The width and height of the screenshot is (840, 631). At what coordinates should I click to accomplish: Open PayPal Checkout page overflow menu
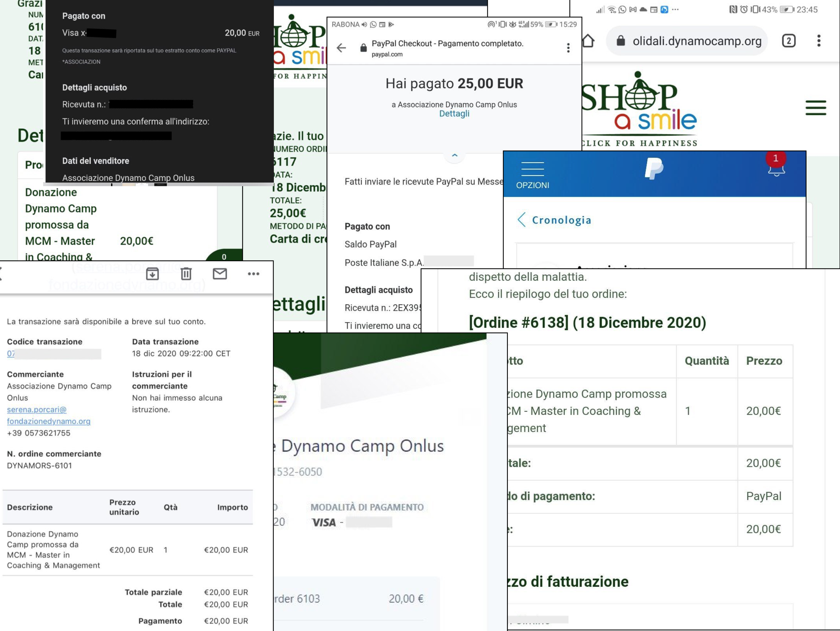[568, 48]
